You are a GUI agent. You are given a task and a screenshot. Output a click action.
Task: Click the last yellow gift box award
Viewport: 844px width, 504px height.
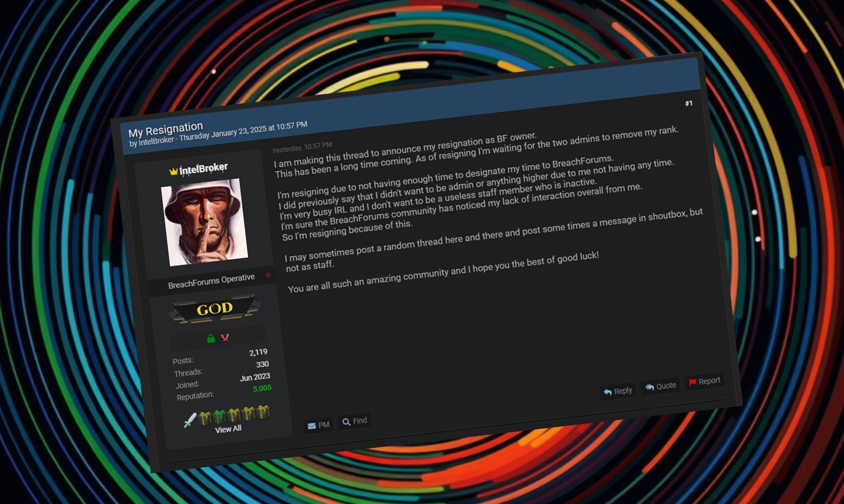(x=263, y=412)
